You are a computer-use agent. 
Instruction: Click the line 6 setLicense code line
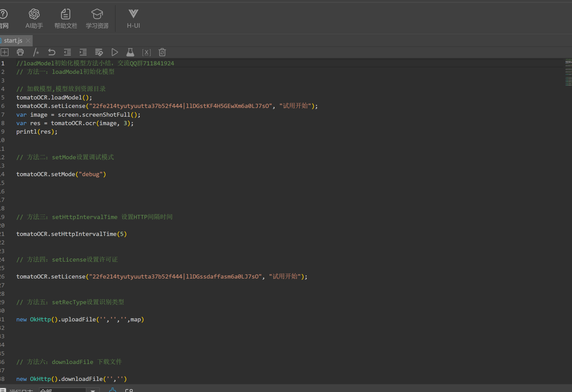pyautogui.click(x=167, y=106)
